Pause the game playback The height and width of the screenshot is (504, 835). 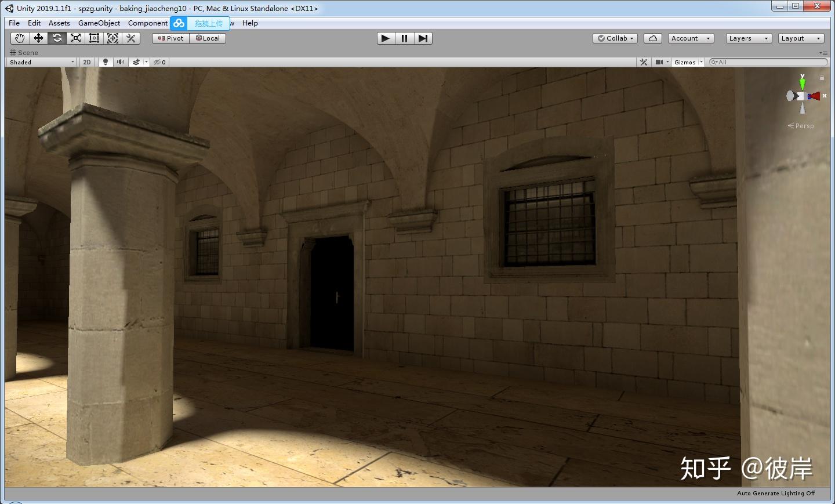pyautogui.click(x=404, y=38)
